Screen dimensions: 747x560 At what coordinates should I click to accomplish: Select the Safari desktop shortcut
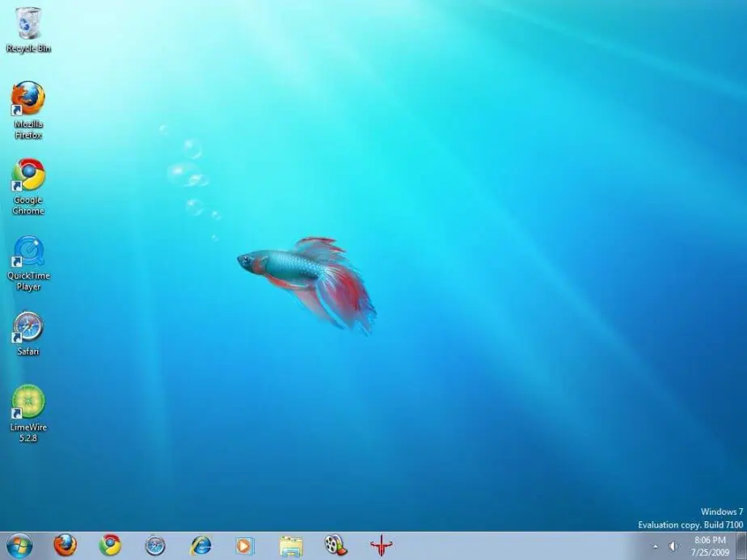[x=28, y=333]
